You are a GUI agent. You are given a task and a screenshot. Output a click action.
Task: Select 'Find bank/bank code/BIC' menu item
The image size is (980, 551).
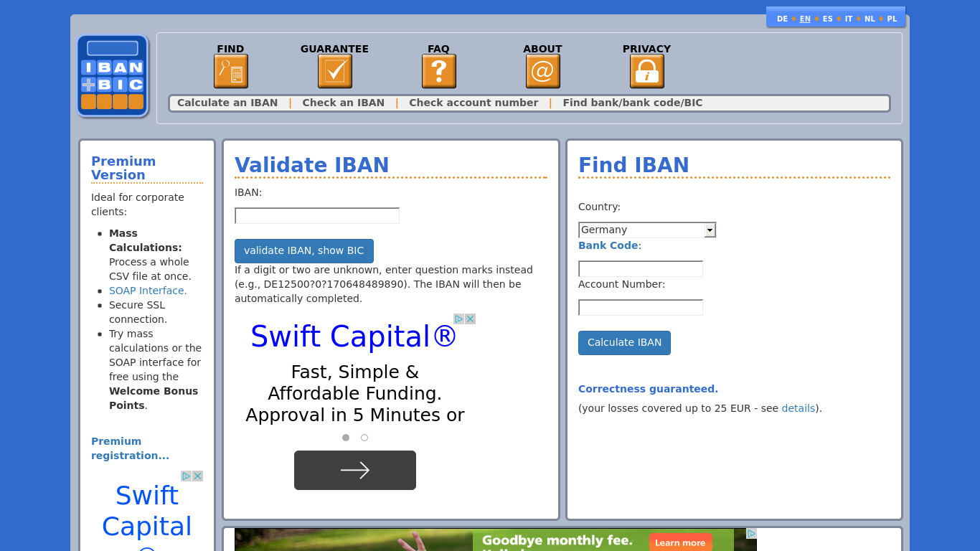(x=632, y=103)
